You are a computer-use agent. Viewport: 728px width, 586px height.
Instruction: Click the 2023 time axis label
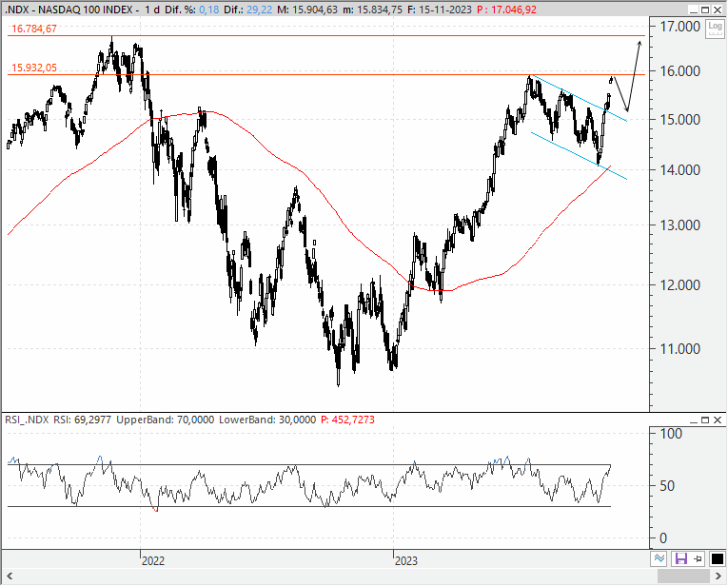[405, 561]
